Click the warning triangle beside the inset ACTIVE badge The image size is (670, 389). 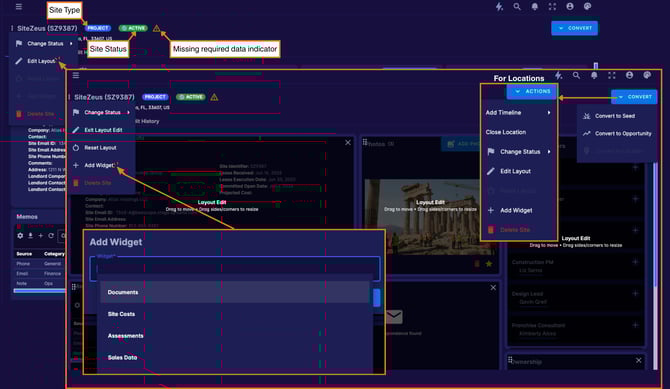(x=214, y=97)
